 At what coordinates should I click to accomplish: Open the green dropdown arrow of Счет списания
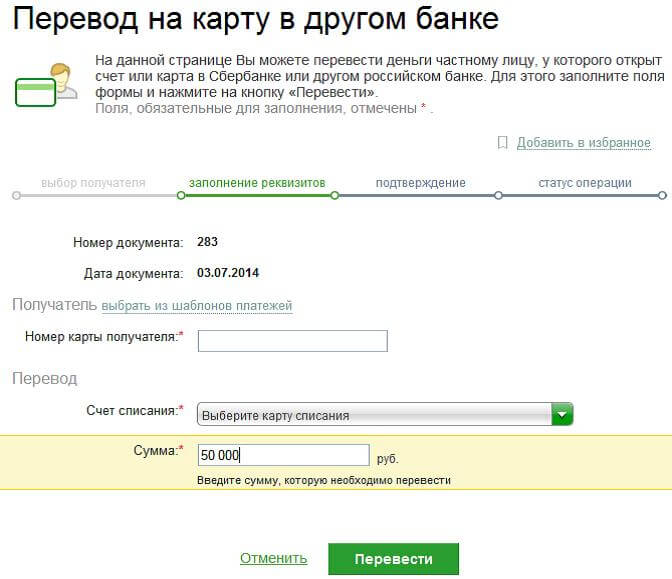tap(562, 414)
